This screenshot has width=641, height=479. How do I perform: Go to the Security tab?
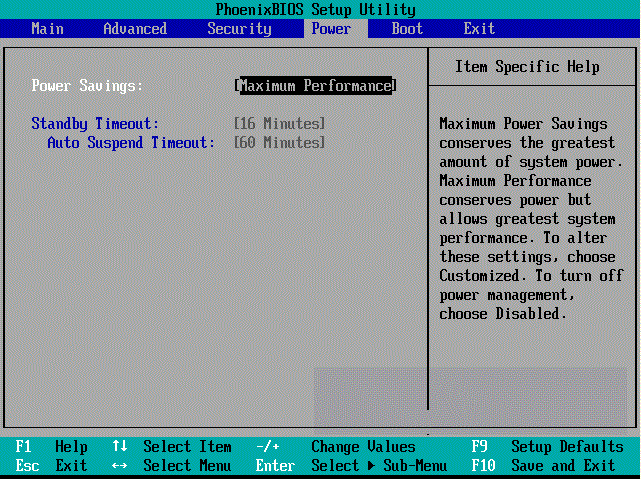(239, 29)
